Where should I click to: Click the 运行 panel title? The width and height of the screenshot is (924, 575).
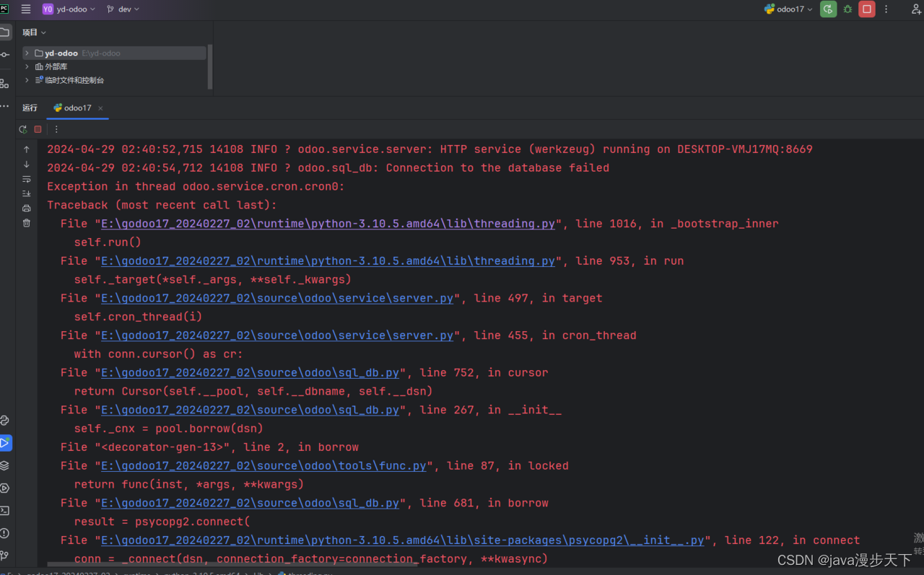[x=30, y=108]
